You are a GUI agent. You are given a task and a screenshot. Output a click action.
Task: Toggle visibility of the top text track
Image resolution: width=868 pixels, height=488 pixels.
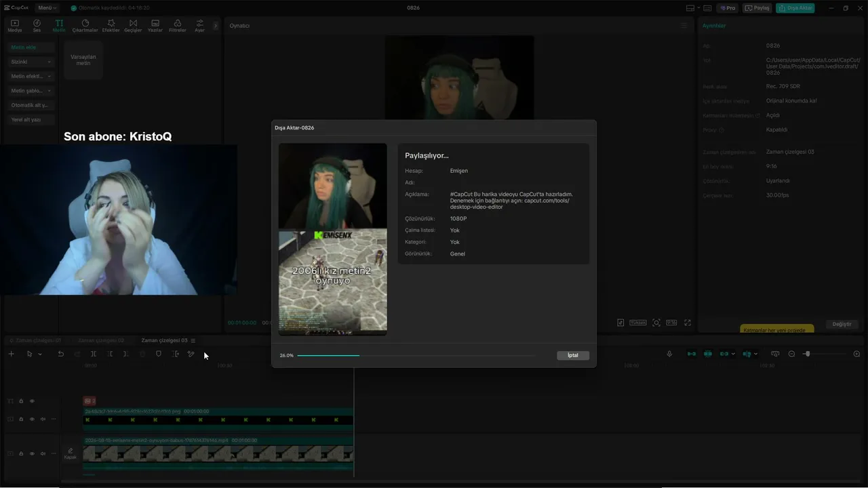31,401
